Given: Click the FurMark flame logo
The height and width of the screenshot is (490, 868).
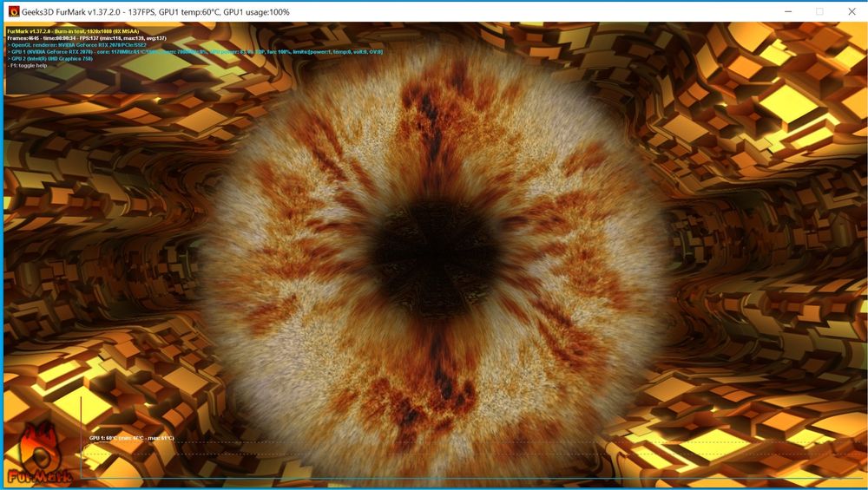Looking at the screenshot, I should pos(38,454).
